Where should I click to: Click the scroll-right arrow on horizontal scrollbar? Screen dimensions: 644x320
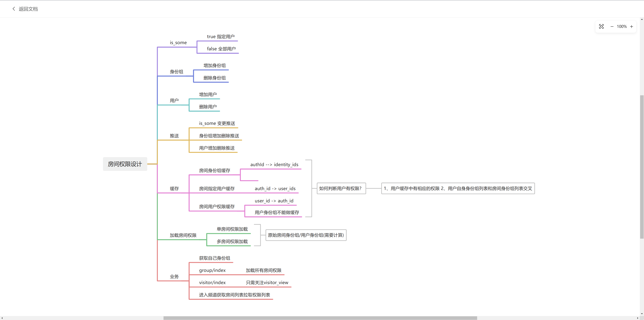click(x=638, y=318)
